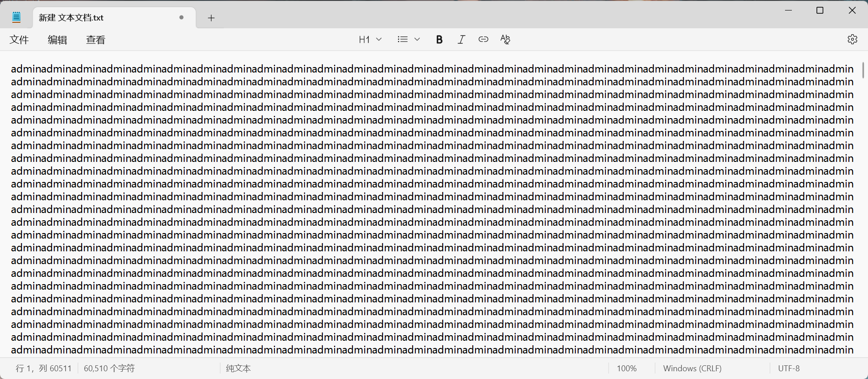Open Notepad settings gear
868x379 pixels.
(x=852, y=39)
